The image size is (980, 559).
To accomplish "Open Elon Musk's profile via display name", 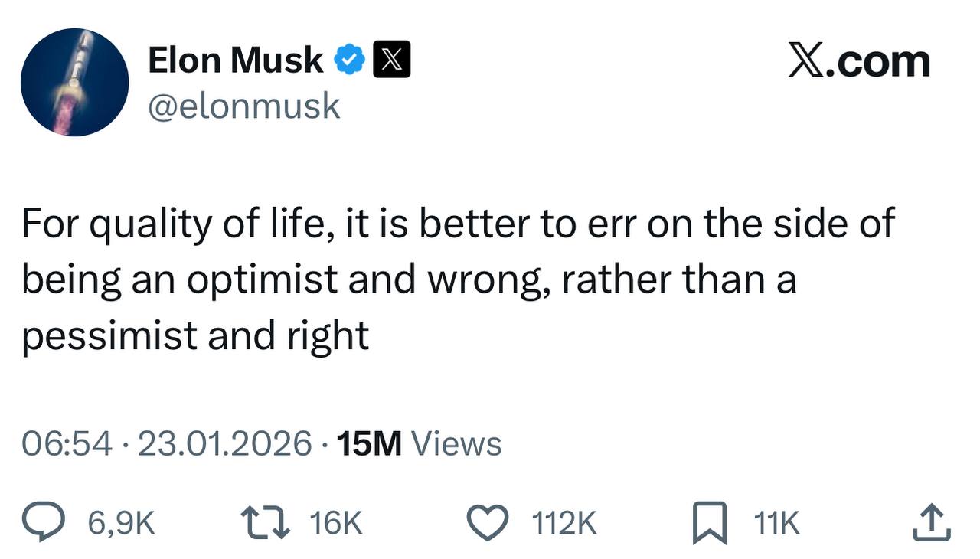I will tap(235, 60).
